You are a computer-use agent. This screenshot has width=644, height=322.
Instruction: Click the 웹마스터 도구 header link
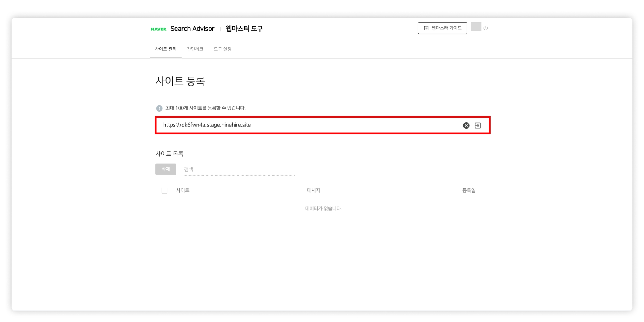[244, 29]
